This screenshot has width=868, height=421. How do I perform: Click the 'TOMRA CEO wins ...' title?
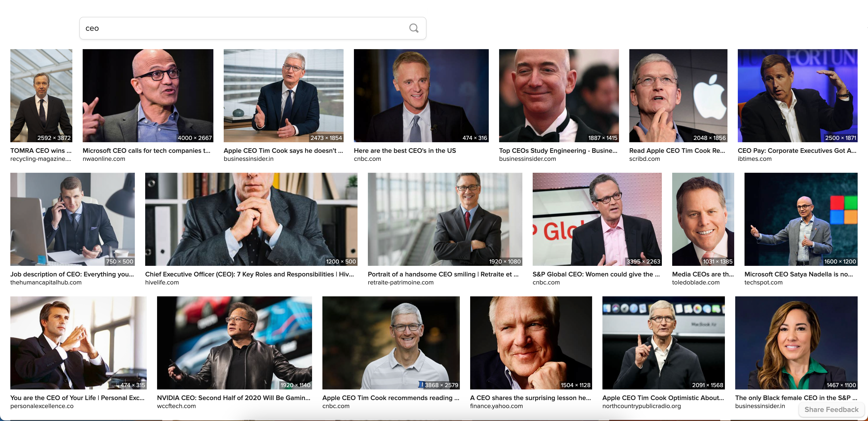point(41,151)
